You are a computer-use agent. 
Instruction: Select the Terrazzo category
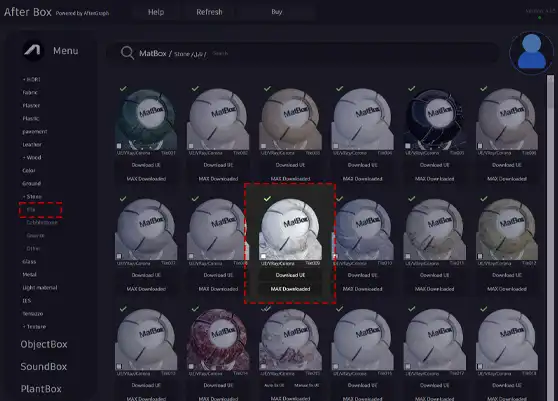coord(33,313)
